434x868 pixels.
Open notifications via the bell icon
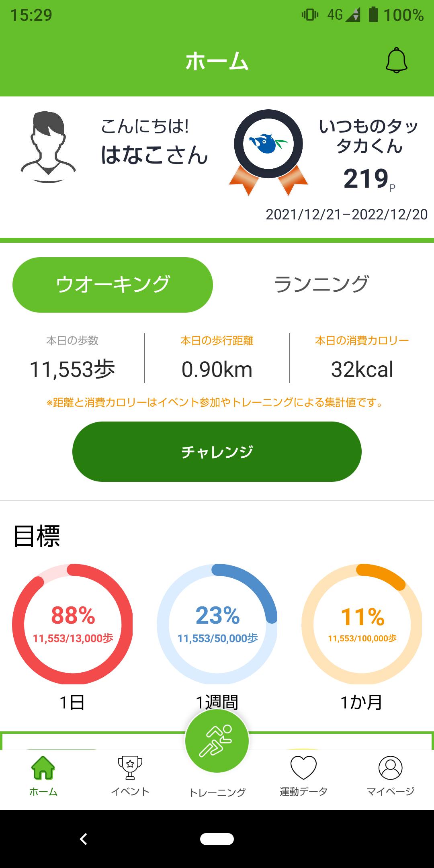[397, 61]
